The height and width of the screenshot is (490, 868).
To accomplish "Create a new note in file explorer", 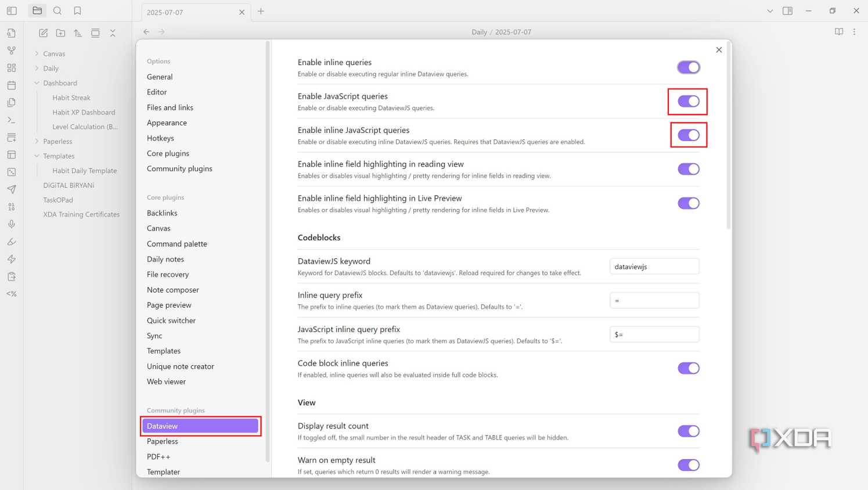I will point(43,33).
